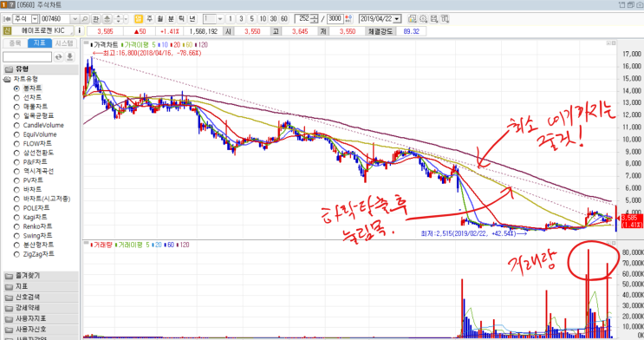Open the 사용자신호 folder section
644x340 pixels.
(40, 330)
